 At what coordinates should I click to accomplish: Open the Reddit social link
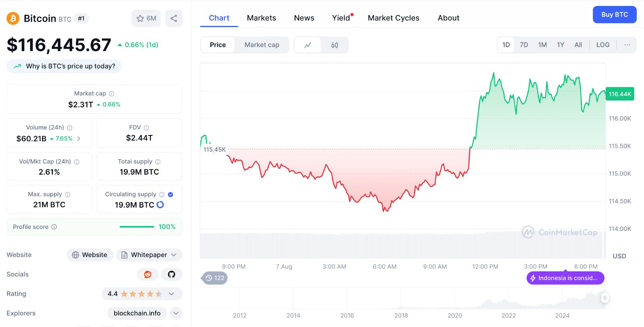(x=148, y=274)
